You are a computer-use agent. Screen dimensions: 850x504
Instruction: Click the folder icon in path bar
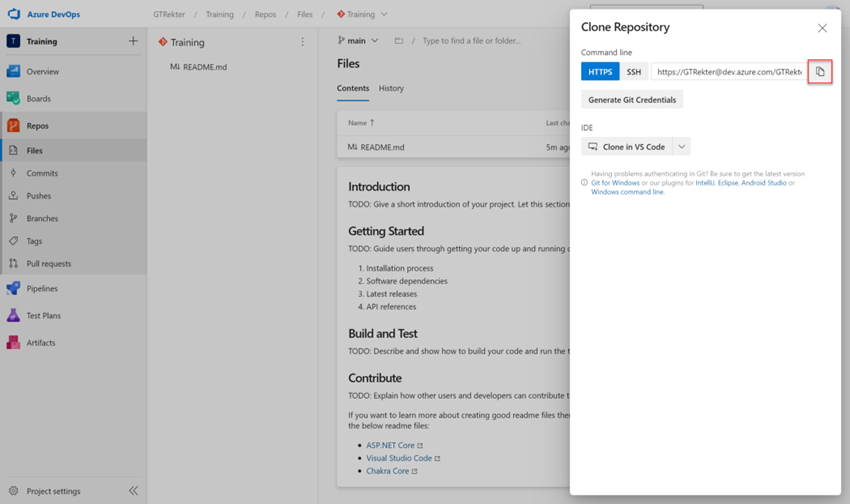pyautogui.click(x=398, y=41)
